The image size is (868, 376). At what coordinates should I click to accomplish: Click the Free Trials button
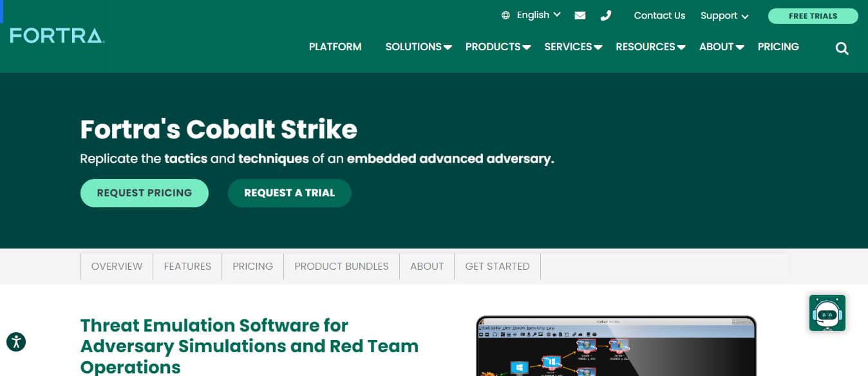[813, 16]
